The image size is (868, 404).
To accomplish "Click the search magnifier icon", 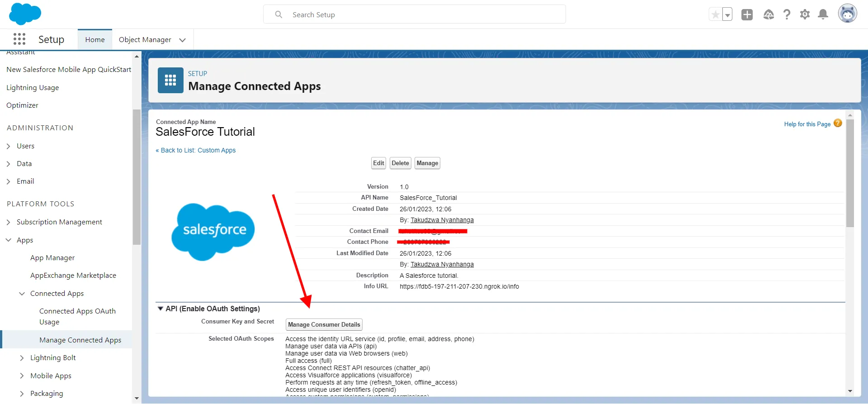I will coord(279,14).
